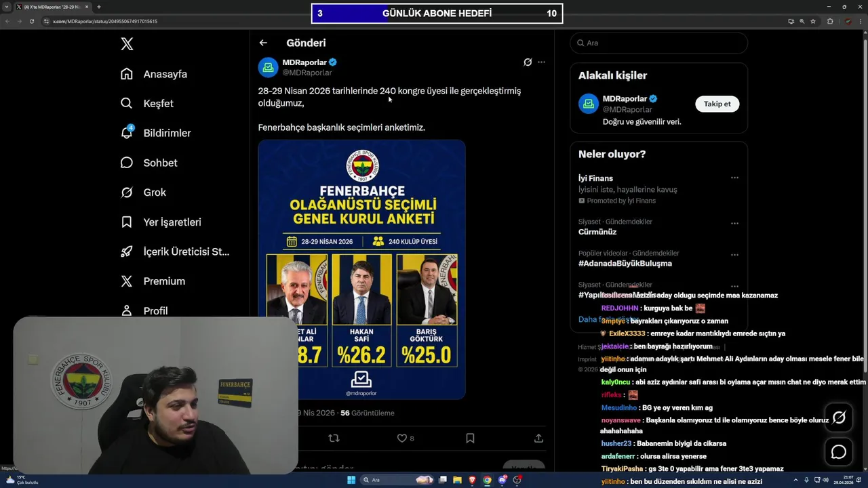This screenshot has width=868, height=488.
Task: Open the taskbar clock and date
Action: tap(845, 480)
